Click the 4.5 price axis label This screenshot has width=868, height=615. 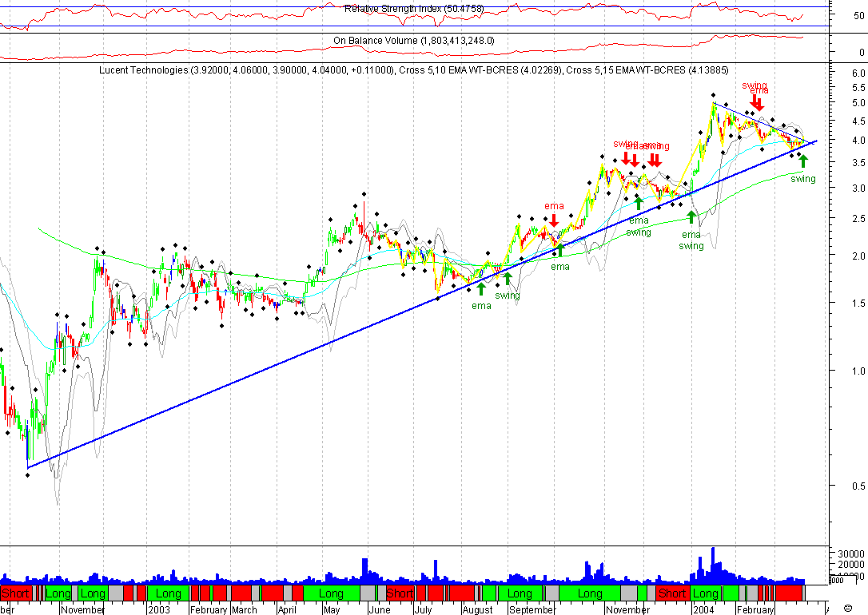coord(858,121)
